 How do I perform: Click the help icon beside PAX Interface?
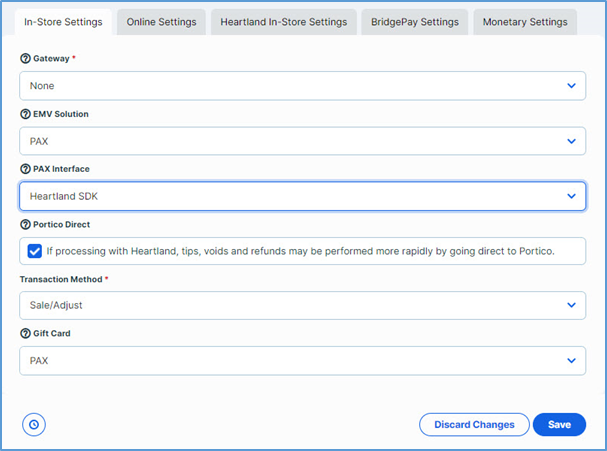point(25,169)
